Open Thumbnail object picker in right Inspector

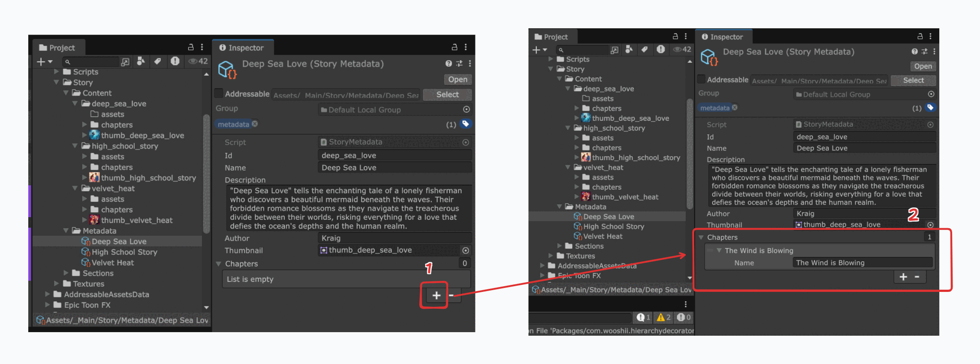pyautogui.click(x=931, y=225)
